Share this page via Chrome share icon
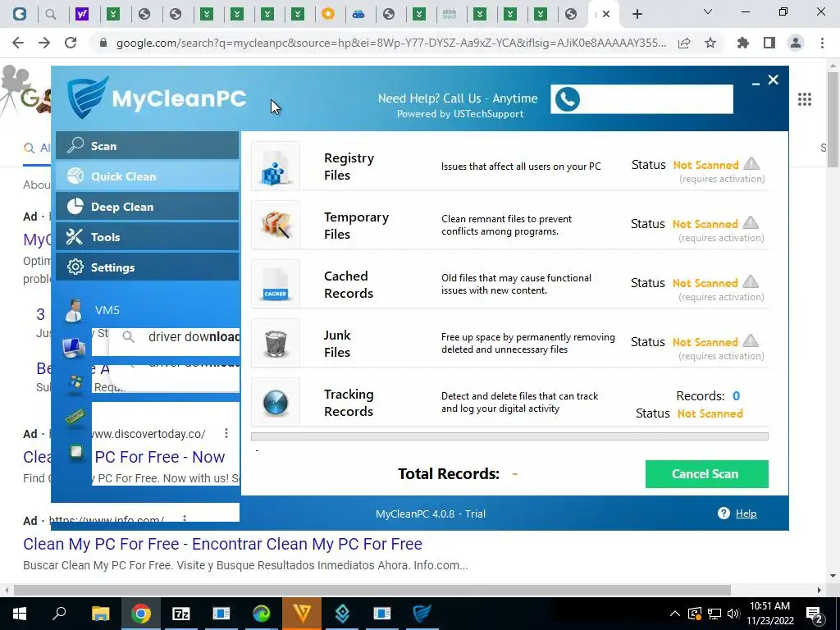Viewport: 840px width, 630px height. tap(684, 43)
